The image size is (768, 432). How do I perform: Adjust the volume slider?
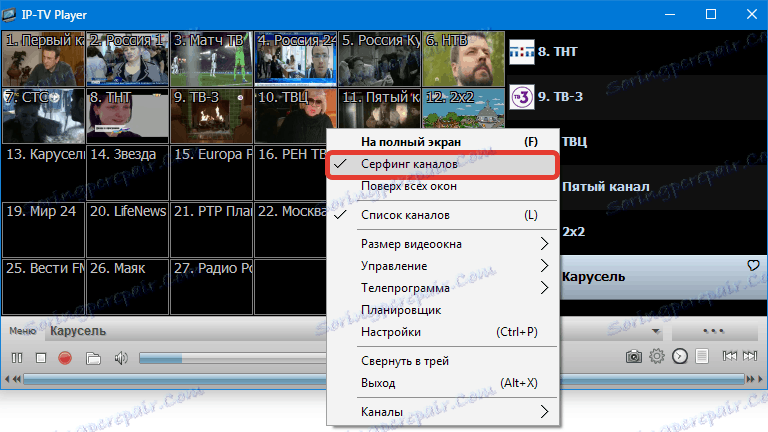tap(232, 359)
